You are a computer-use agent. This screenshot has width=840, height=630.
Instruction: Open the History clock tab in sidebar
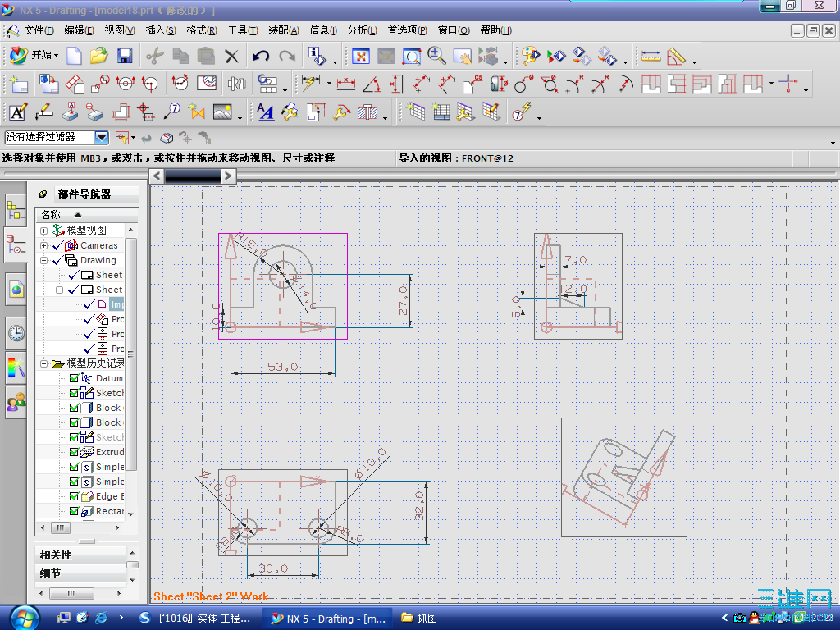tap(16, 332)
